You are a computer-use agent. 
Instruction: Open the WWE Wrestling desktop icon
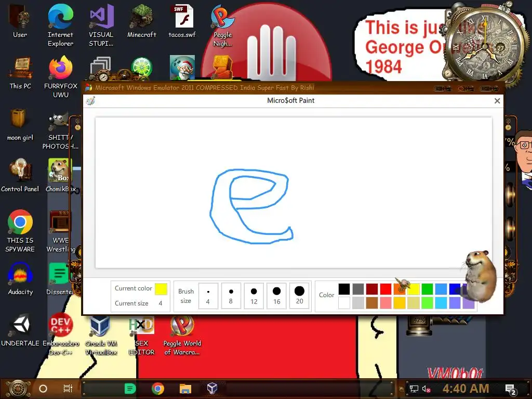[60, 231]
